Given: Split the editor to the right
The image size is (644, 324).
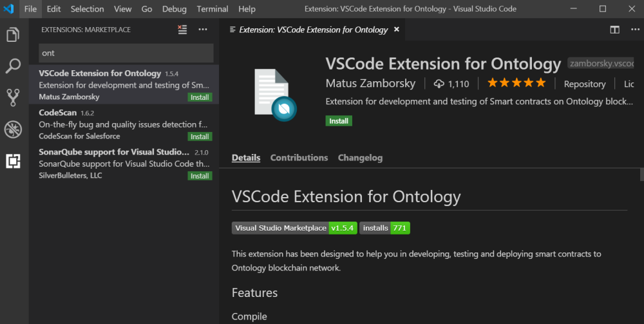Looking at the screenshot, I should [615, 30].
